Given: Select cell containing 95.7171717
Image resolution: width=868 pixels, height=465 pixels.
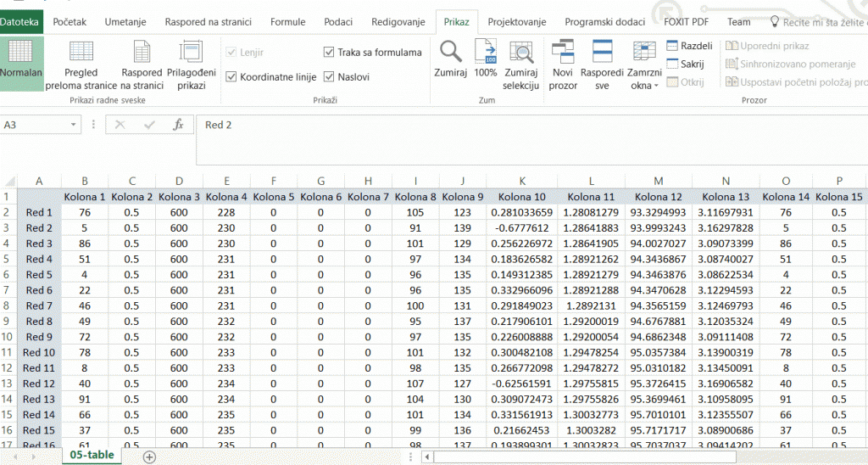Looking at the screenshot, I should (658, 430).
